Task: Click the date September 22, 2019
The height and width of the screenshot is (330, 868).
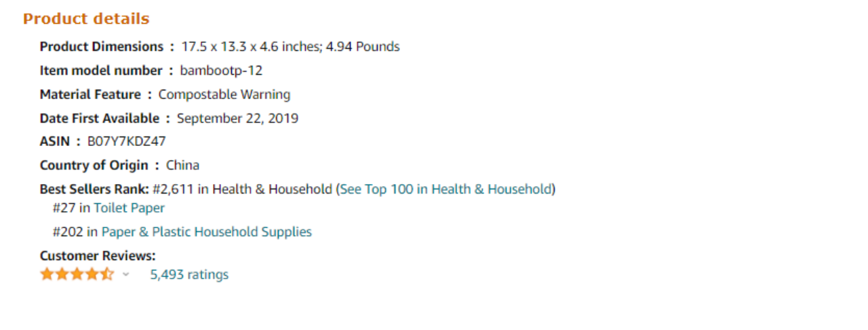Action: coord(237,118)
